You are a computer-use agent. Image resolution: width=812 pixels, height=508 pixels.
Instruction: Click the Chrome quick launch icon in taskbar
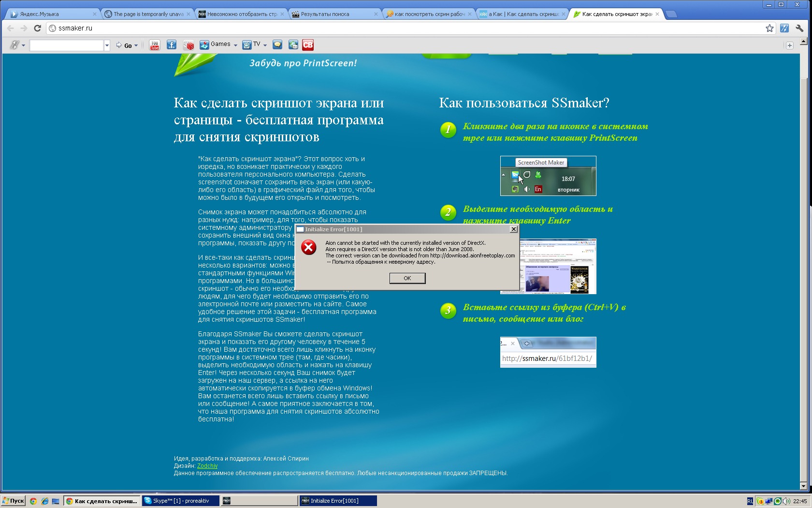click(33, 501)
